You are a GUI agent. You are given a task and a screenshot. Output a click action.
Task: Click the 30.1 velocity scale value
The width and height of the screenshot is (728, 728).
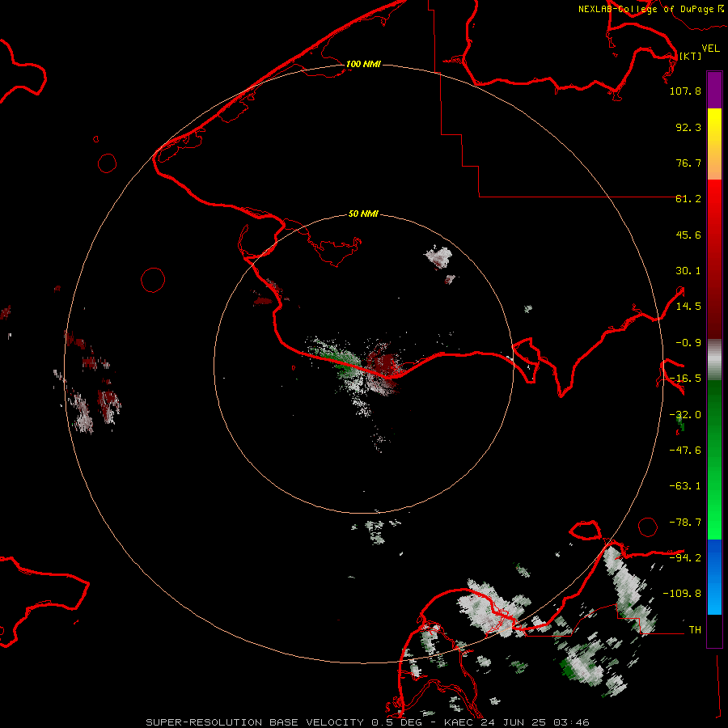[688, 271]
